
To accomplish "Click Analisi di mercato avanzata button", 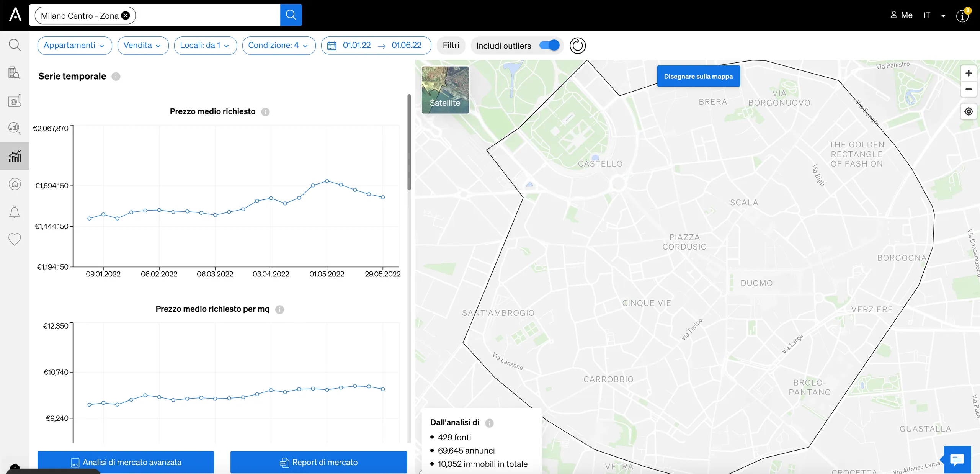I will 126,462.
